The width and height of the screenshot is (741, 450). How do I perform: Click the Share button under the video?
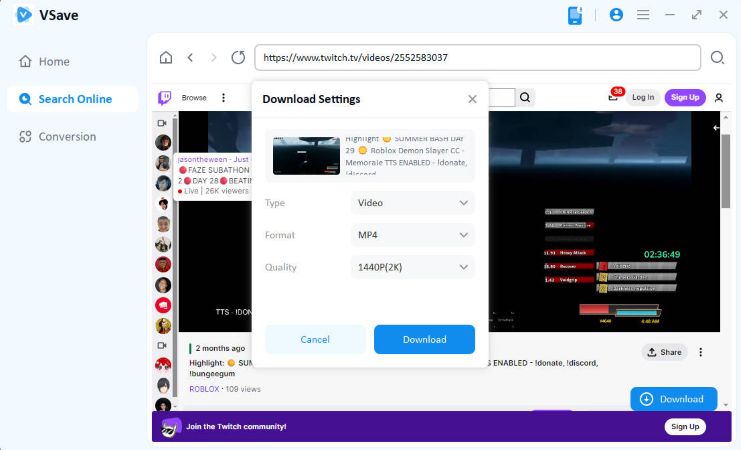point(664,352)
